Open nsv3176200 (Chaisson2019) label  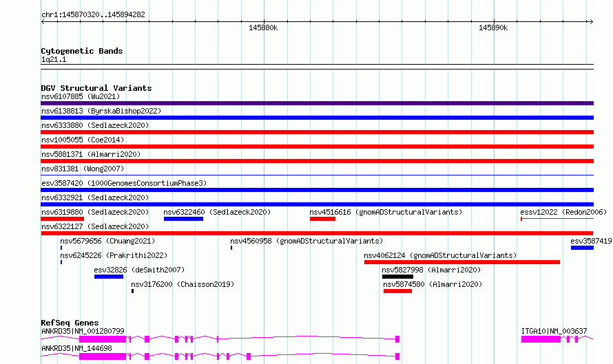pyautogui.click(x=183, y=284)
